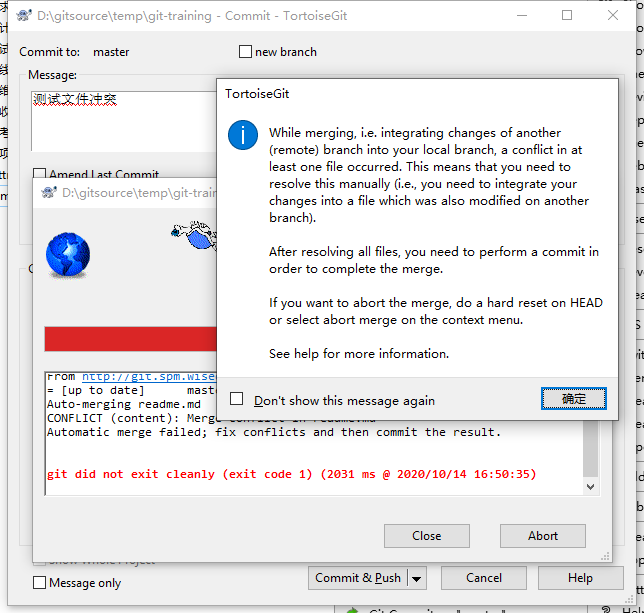Click the turtle icon in the progress dialog title bar
This screenshot has height=613, width=644.
pyautogui.click(x=49, y=192)
